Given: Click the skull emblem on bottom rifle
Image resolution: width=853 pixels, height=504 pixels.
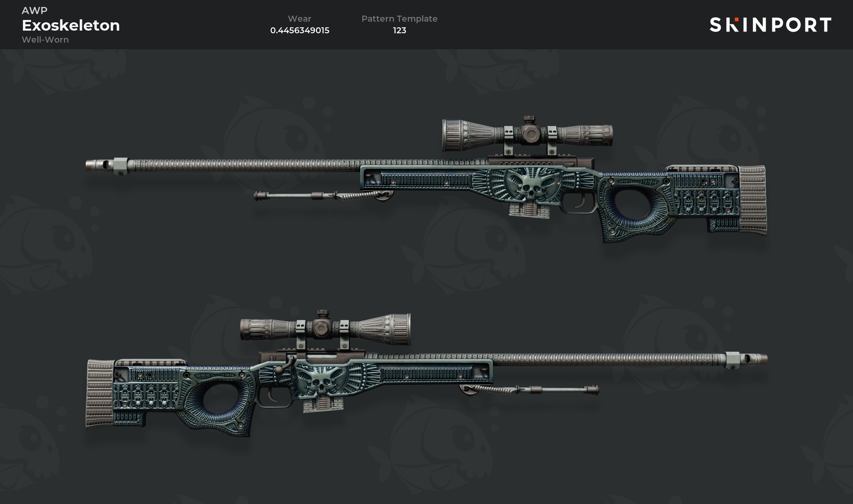Looking at the screenshot, I should click(322, 379).
